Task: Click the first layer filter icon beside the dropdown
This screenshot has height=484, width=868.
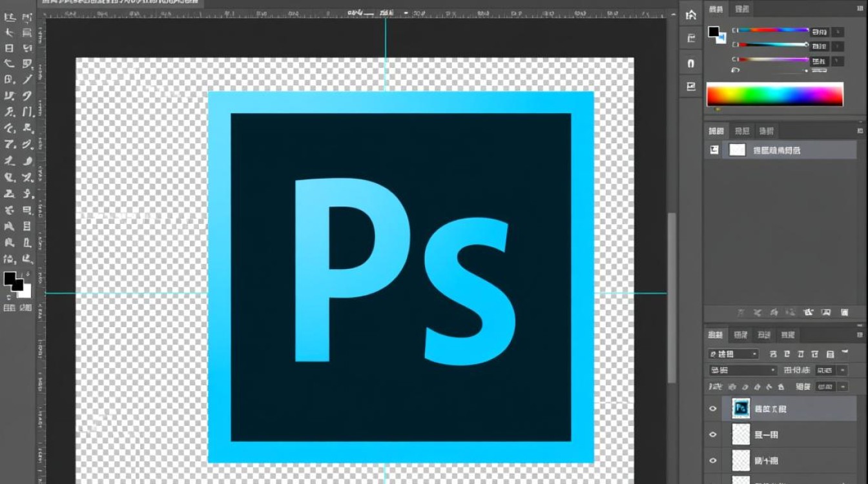Action: (773, 354)
